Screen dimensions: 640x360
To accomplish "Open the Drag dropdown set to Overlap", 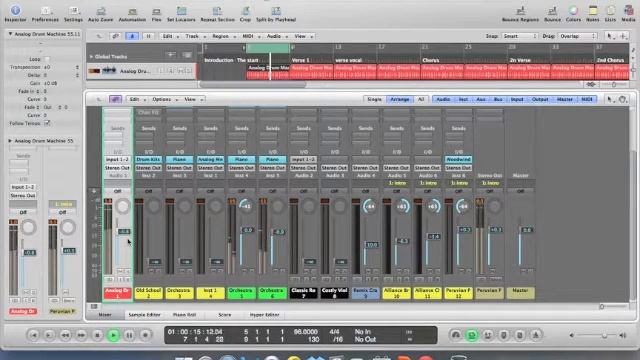I will (577, 36).
